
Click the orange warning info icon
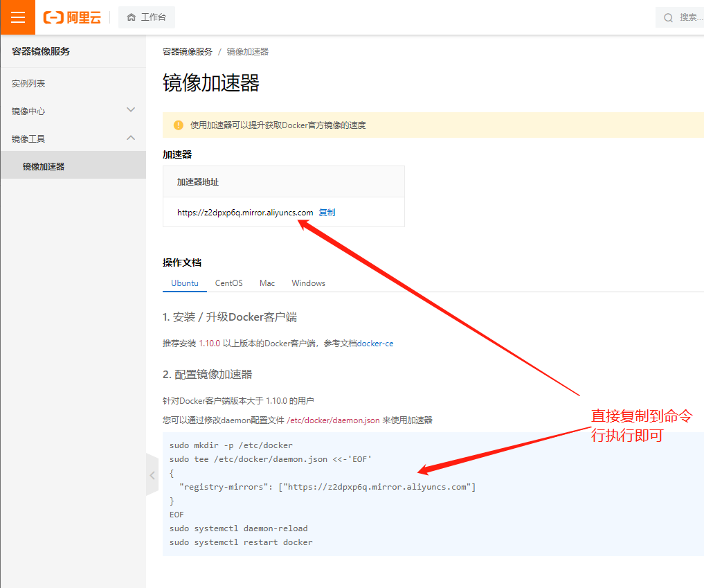pos(178,125)
